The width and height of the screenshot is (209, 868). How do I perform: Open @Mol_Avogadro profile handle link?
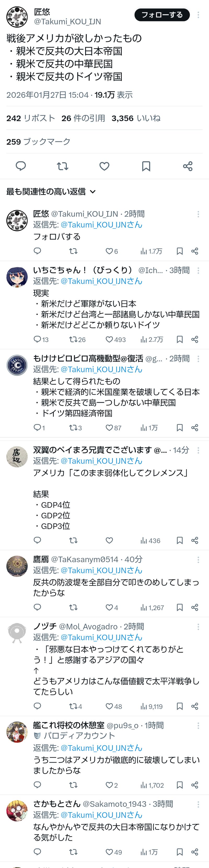click(x=88, y=626)
